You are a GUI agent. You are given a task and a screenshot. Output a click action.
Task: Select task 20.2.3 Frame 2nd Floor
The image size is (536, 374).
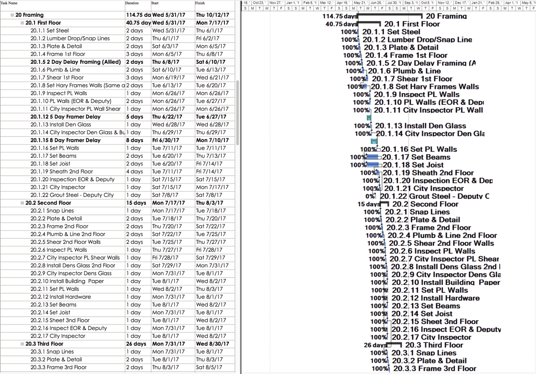pos(59,226)
